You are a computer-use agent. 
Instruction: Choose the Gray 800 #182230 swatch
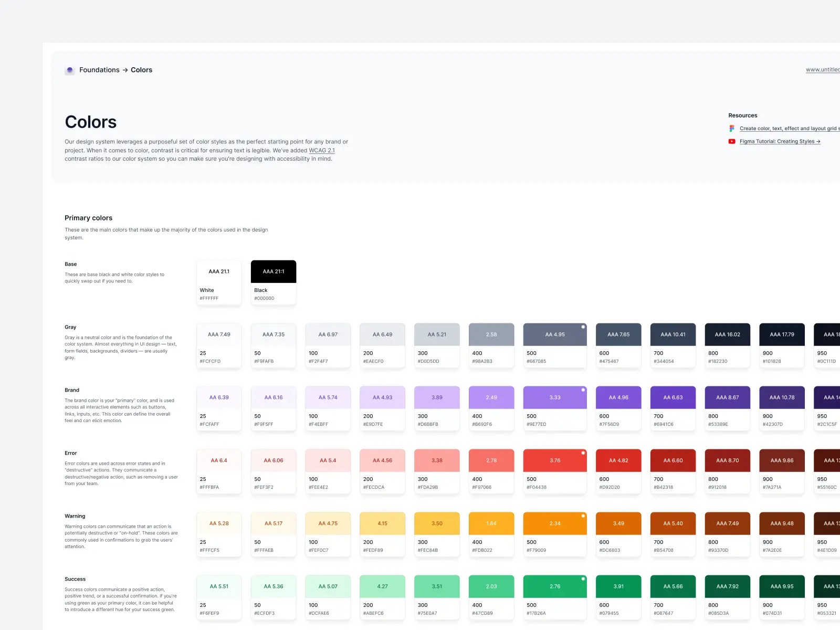728,345
